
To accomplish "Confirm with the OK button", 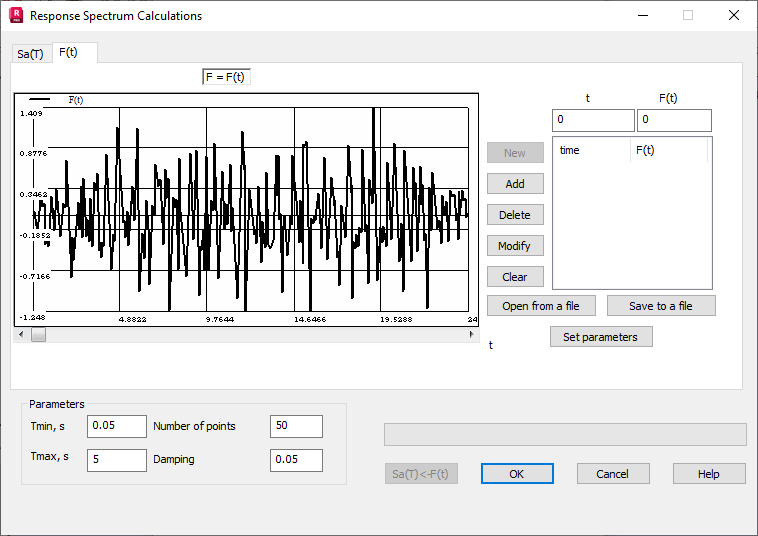I will [x=517, y=474].
